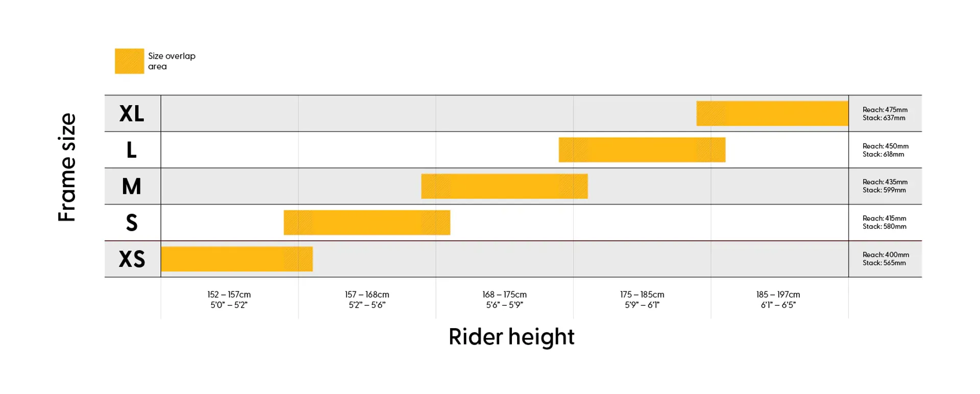This screenshot has width=980, height=394.
Task: Select the XL frame size label
Action: [x=132, y=114]
